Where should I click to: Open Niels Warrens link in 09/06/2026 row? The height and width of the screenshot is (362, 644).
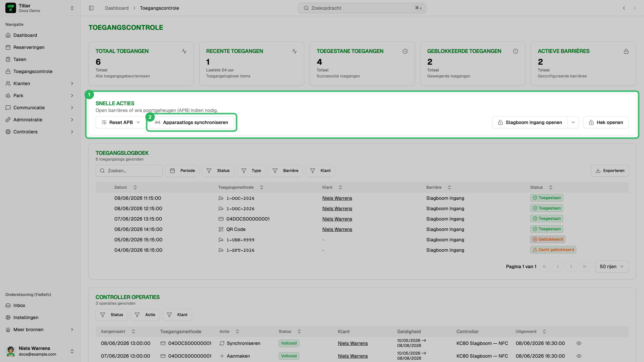click(x=337, y=198)
